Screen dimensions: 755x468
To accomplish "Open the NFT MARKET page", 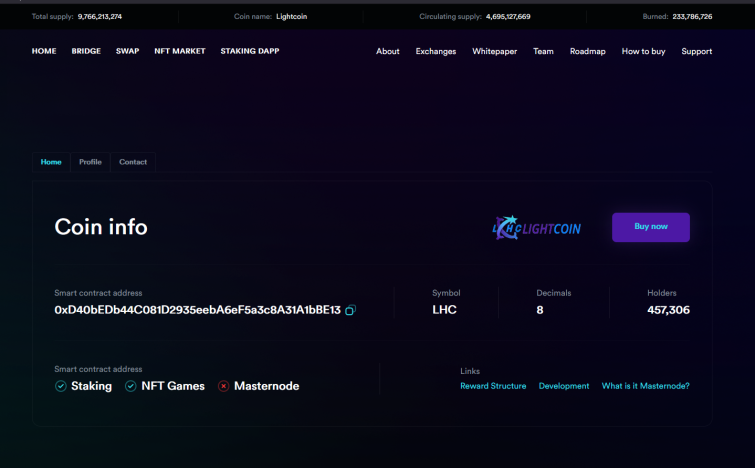I will point(180,51).
